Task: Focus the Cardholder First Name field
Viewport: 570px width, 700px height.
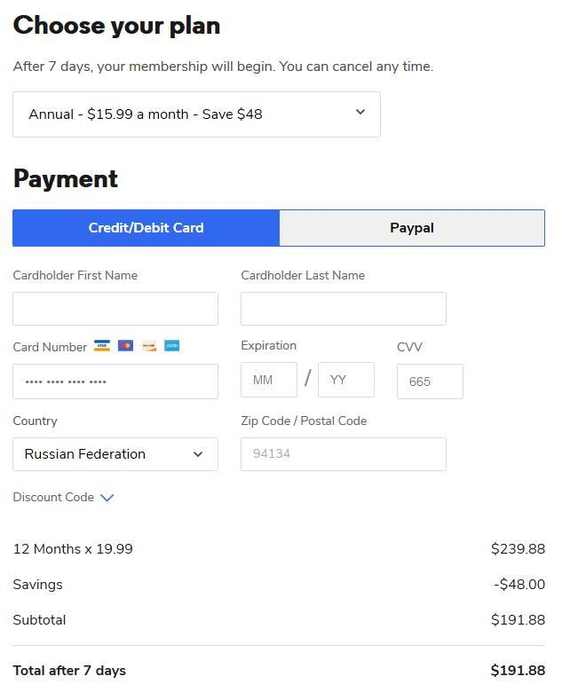Action: (115, 309)
